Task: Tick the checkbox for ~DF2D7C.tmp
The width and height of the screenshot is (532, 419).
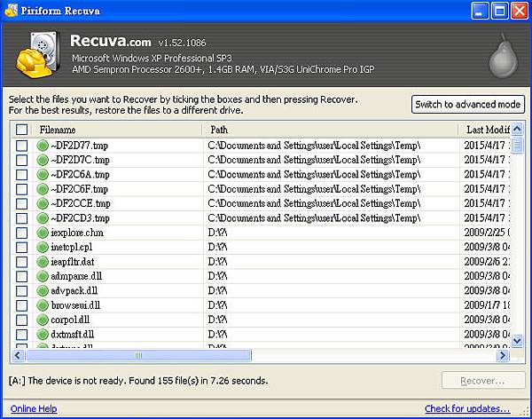Action: (x=21, y=160)
